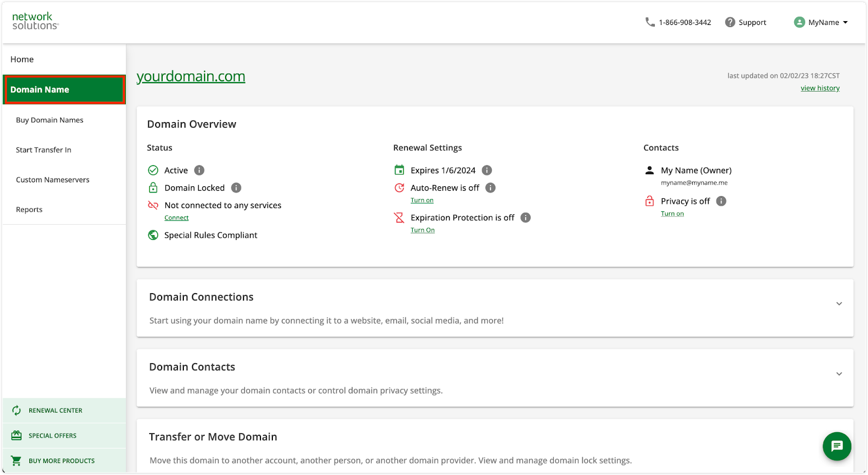Open the green chat bubble button
The image size is (868, 475).
pyautogui.click(x=837, y=446)
